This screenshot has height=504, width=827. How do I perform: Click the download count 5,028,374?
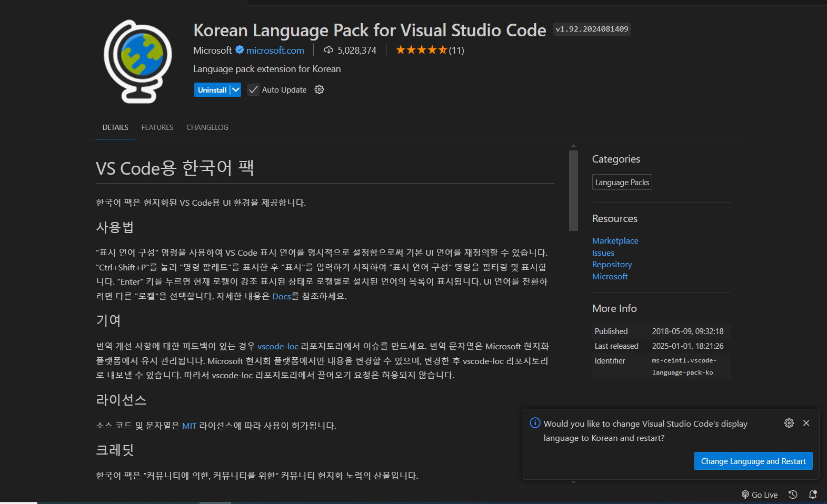tap(357, 51)
